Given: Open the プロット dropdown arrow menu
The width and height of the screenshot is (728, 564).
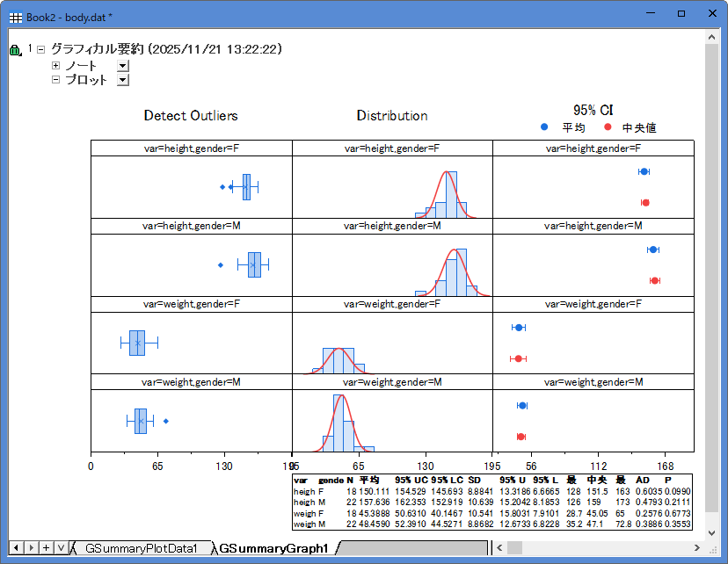Looking at the screenshot, I should (x=123, y=80).
